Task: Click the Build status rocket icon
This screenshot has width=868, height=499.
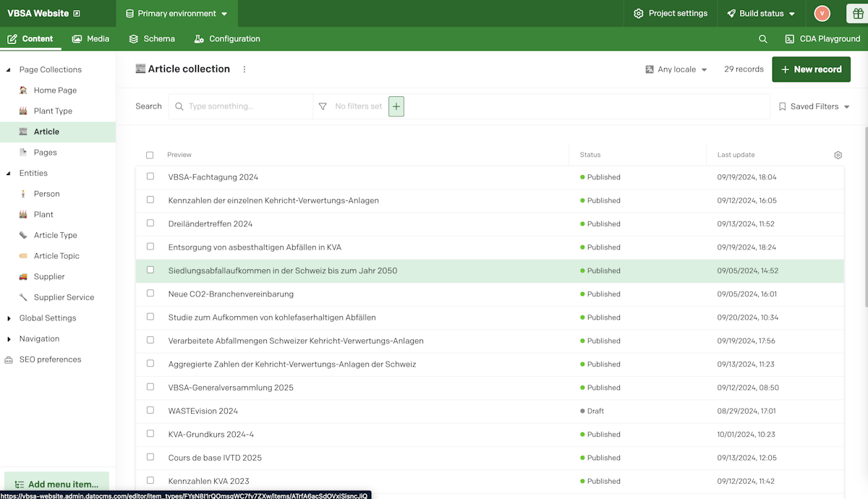Action: click(x=731, y=14)
